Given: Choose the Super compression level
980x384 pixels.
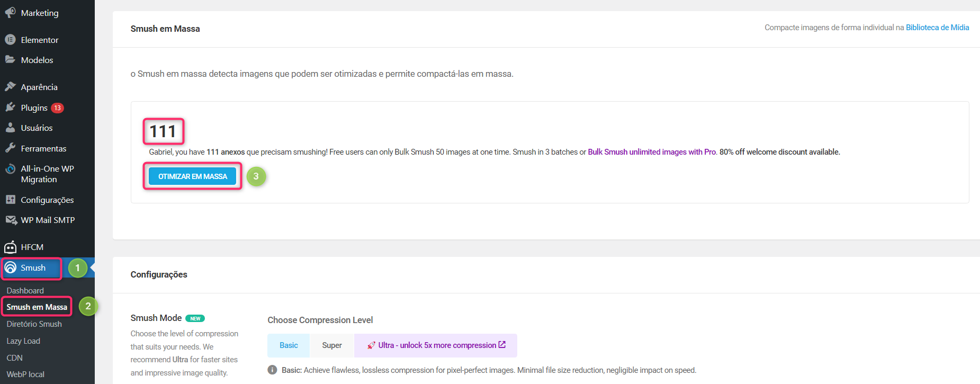Looking at the screenshot, I should tap(332, 345).
